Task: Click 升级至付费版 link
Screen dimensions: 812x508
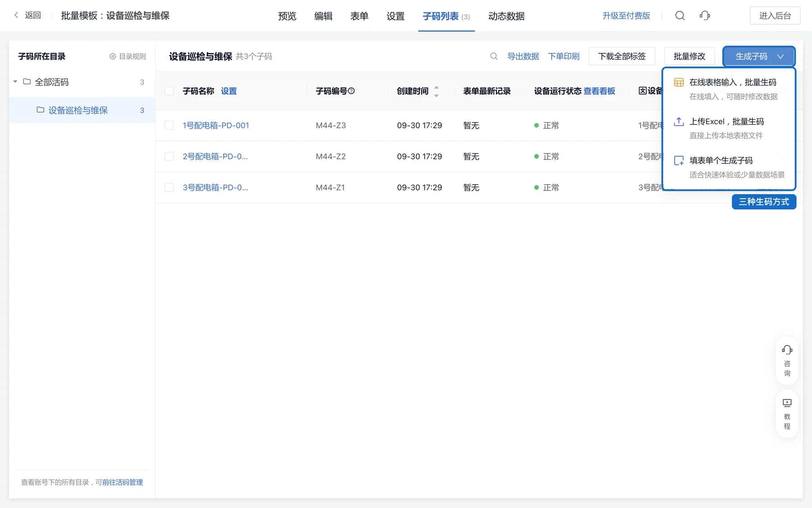Action: pyautogui.click(x=626, y=16)
